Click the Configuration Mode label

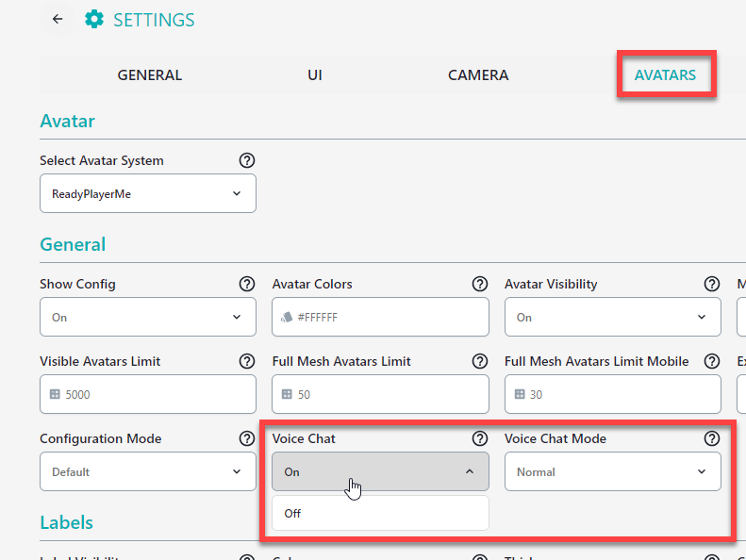click(x=100, y=438)
